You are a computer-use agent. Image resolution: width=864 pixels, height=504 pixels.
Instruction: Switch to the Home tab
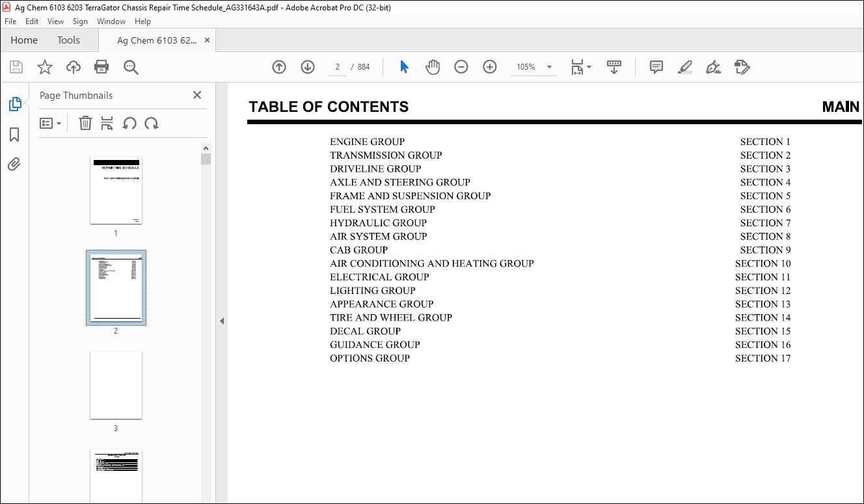[24, 40]
